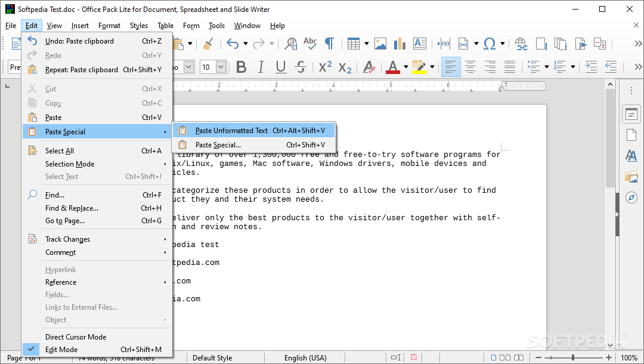Open the highlighting color dropdown arrow
Viewport: 644px width, 364px height.
432,67
